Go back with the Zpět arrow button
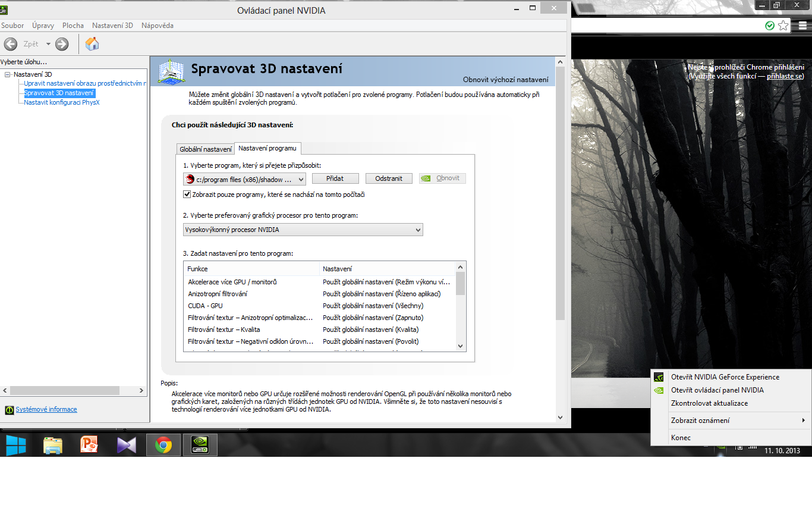Viewport: 812px width, 505px height. tap(11, 44)
